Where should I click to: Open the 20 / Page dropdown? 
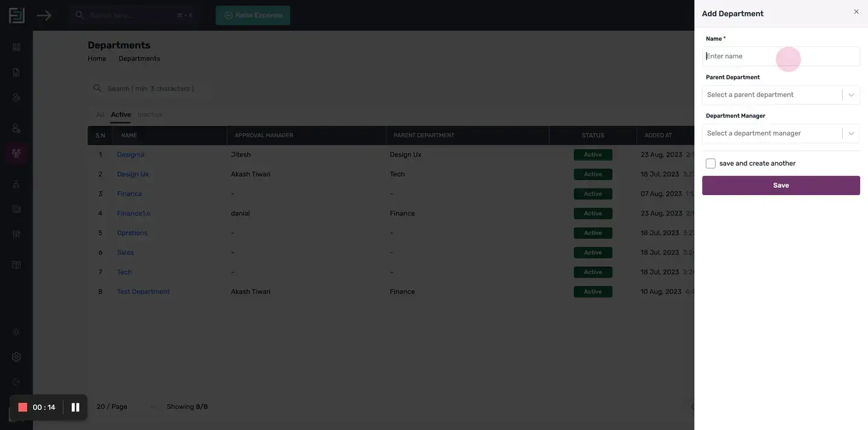coord(126,407)
